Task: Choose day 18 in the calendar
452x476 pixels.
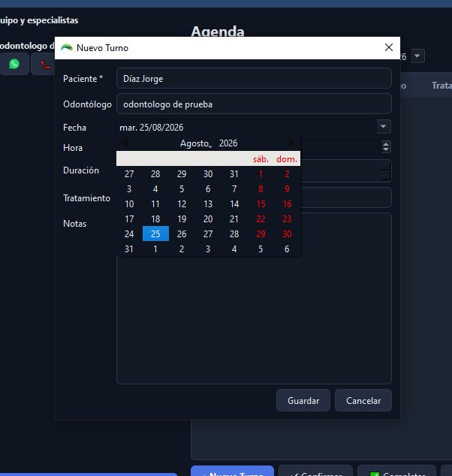Action: pyautogui.click(x=155, y=219)
